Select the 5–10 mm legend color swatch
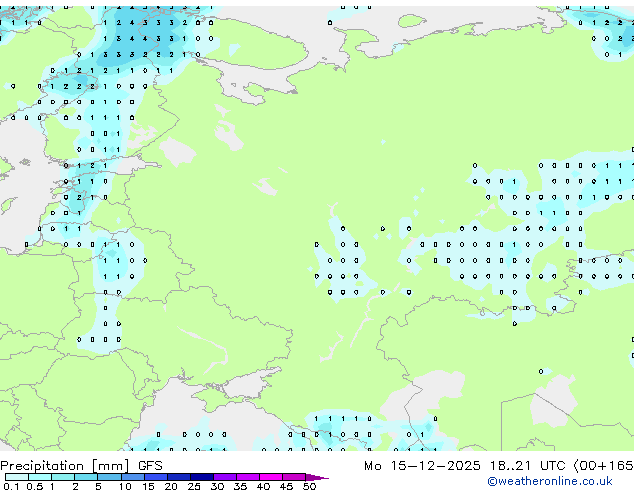The image size is (634, 490). pyautogui.click(x=109, y=477)
